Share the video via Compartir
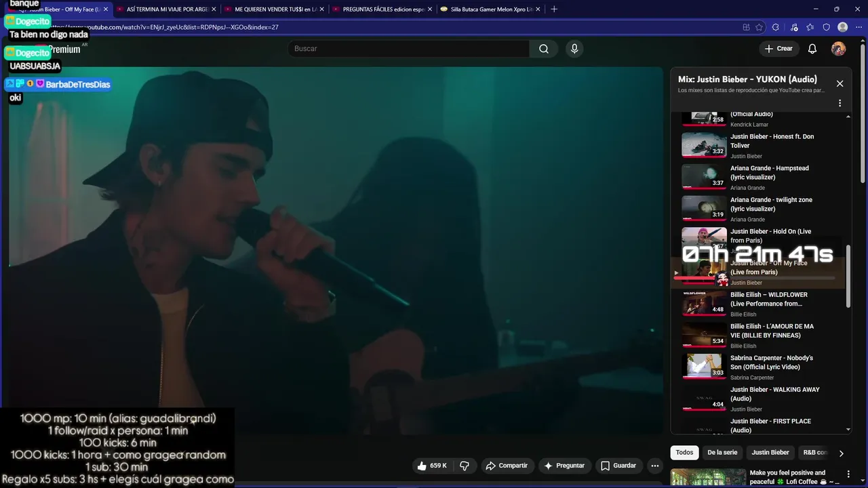Screen dimensions: 868x488 tap(507, 466)
